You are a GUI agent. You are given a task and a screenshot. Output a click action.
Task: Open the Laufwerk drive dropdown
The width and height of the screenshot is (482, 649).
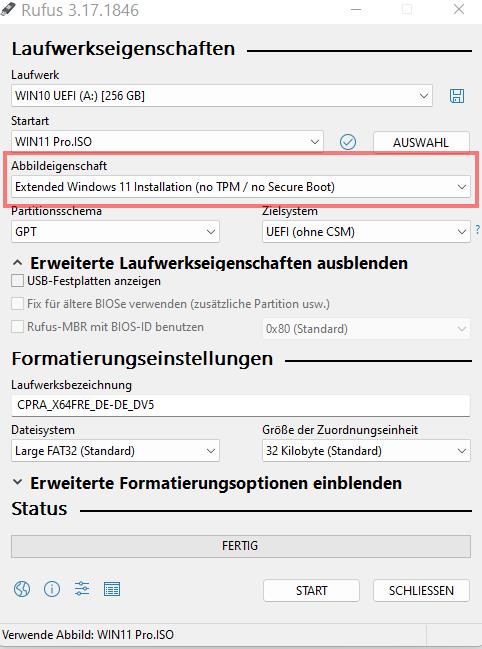[x=222, y=96]
